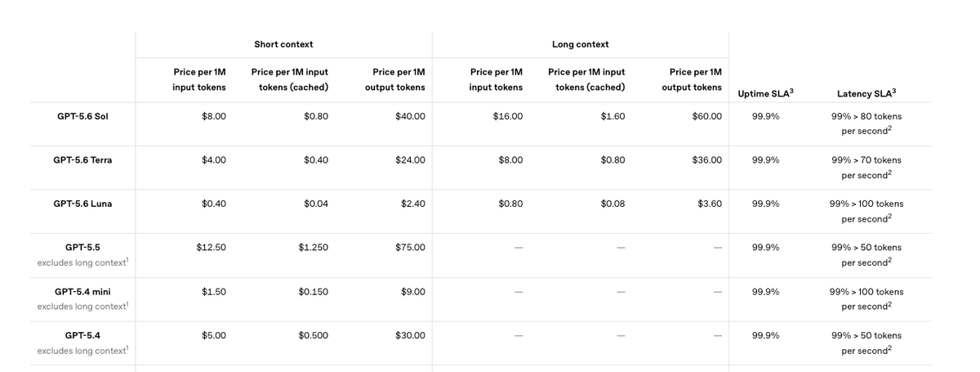The image size is (980, 372).
Task: Select the $40.00 output price for Sol
Action: click(x=410, y=116)
